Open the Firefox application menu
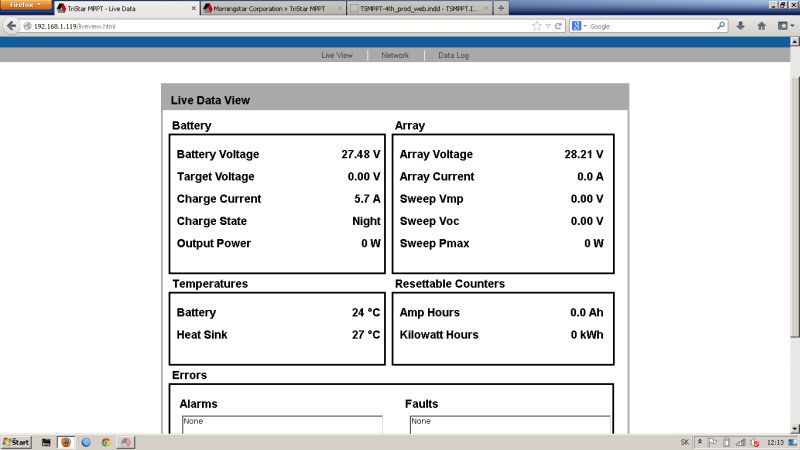The image size is (800, 450). coord(26,5)
